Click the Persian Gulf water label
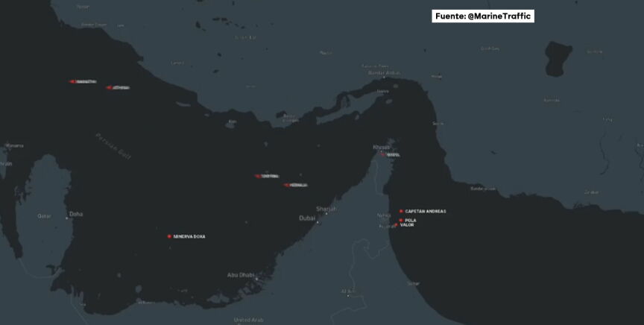 (x=109, y=142)
